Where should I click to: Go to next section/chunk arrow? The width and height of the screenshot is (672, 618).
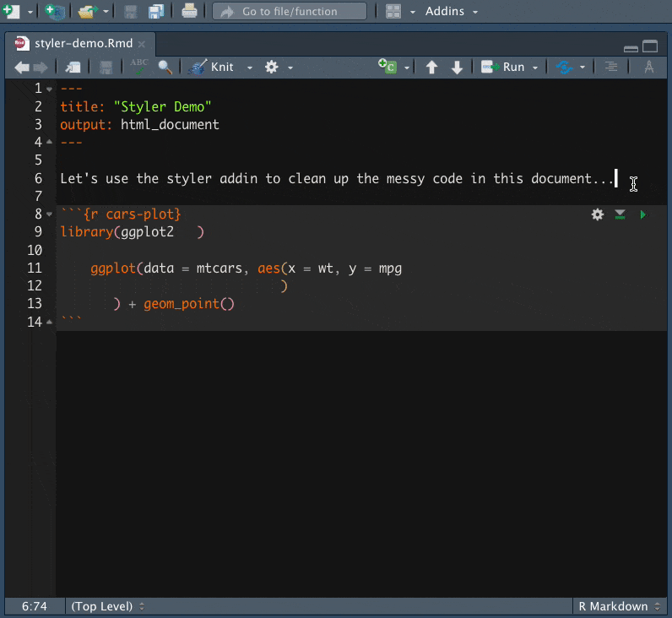pyautogui.click(x=457, y=68)
